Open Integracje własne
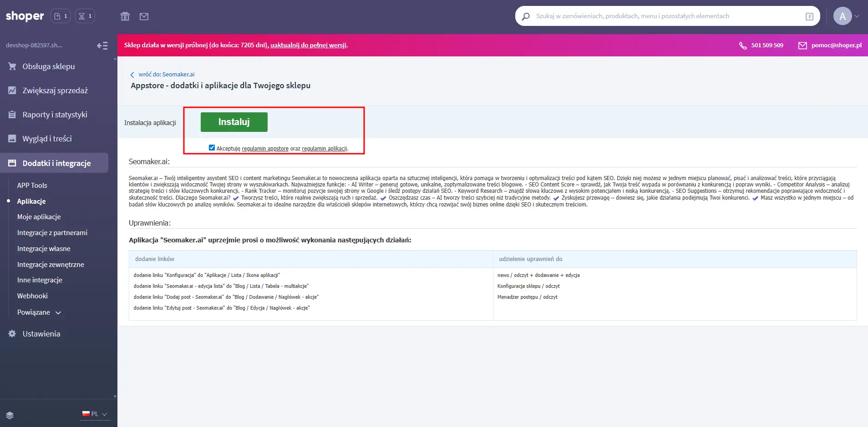The image size is (868, 427). tap(44, 249)
